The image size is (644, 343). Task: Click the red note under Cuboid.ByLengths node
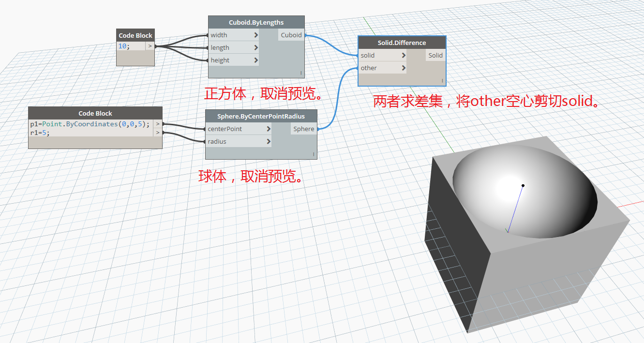point(264,94)
